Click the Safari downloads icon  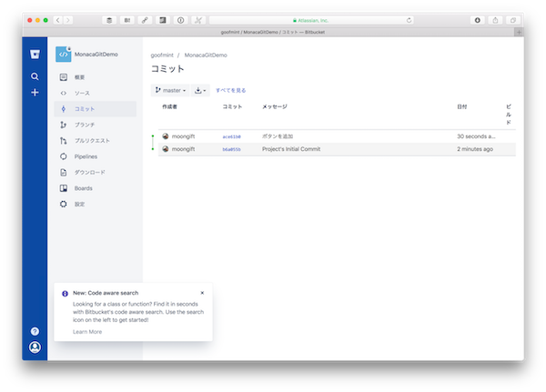tap(478, 20)
